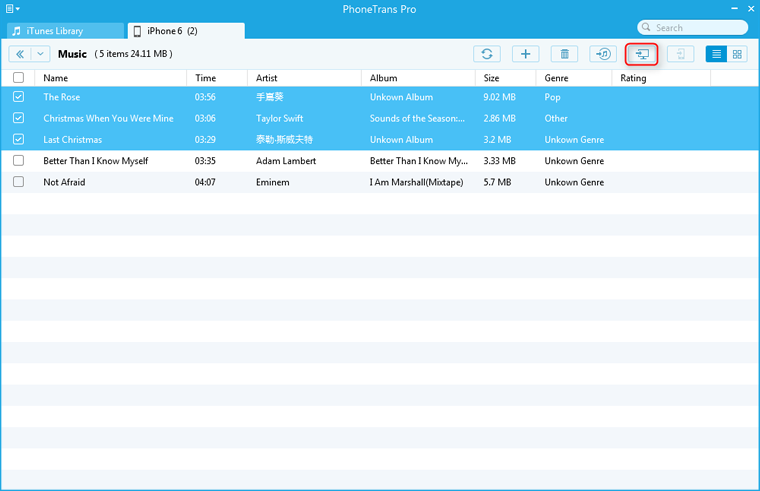Tick the Better Than I Know Myself checkbox
Image resolution: width=760 pixels, height=491 pixels.
[19, 160]
